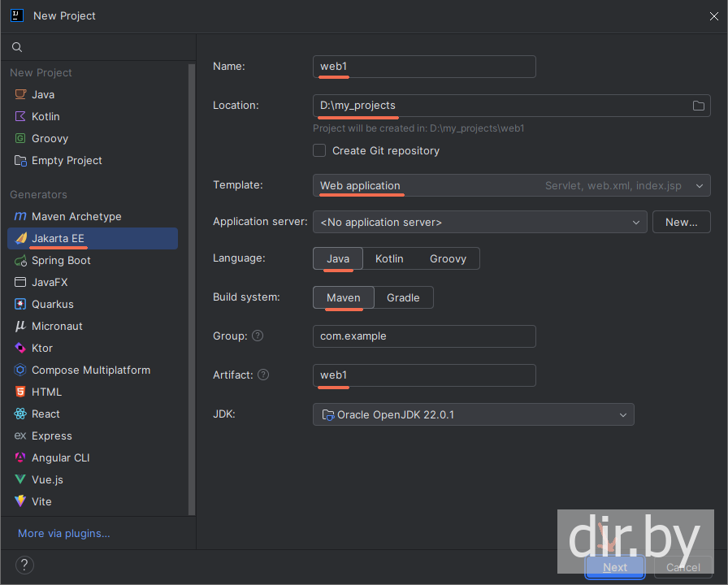Choose the Vue.js generator icon
Viewport: 728px width, 585px height.
(20, 480)
